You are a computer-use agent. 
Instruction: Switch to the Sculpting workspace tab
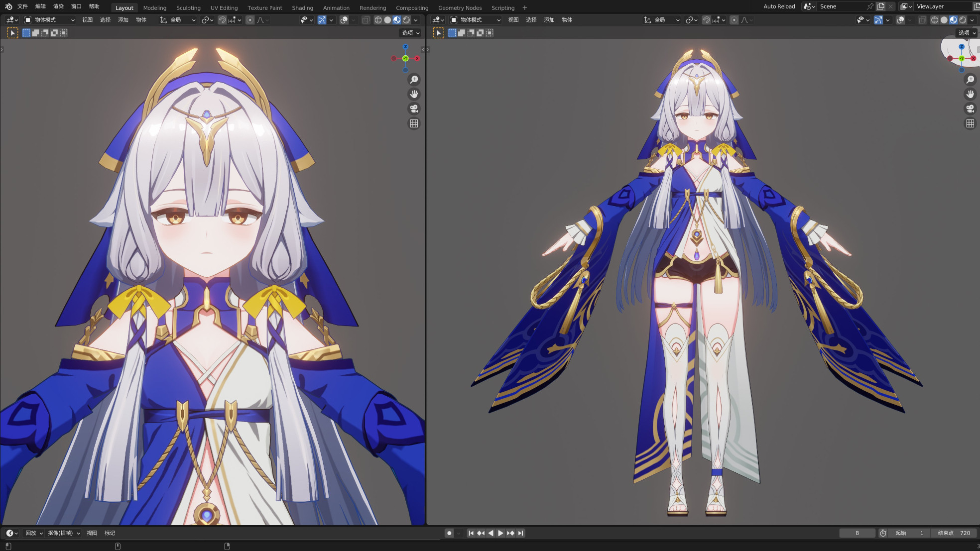click(x=188, y=8)
